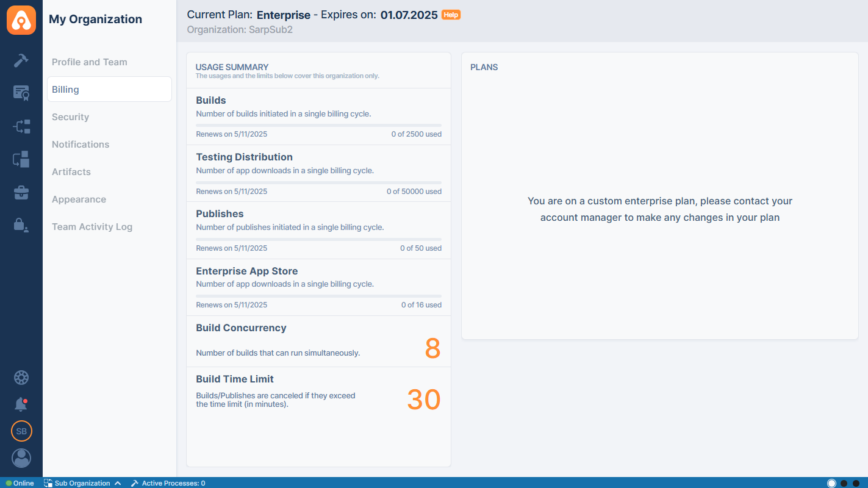Open the Enterprise App Store briefcase icon

[21, 193]
